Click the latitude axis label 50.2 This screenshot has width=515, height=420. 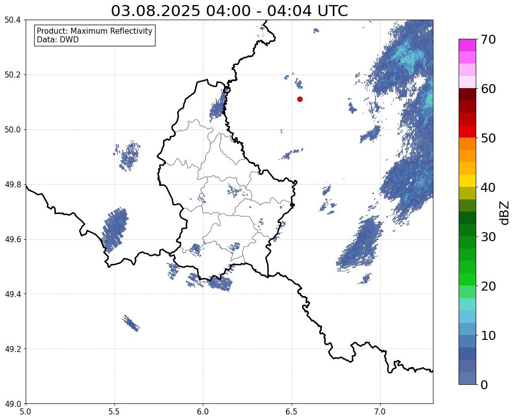pos(13,75)
